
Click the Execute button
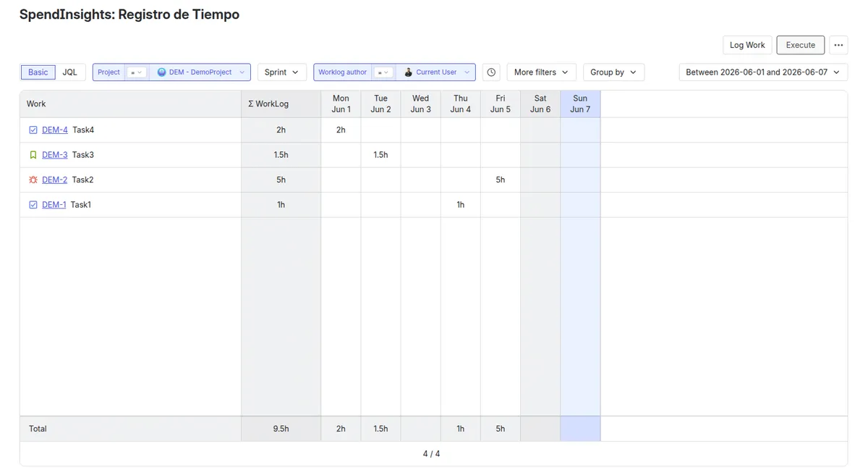[801, 45]
